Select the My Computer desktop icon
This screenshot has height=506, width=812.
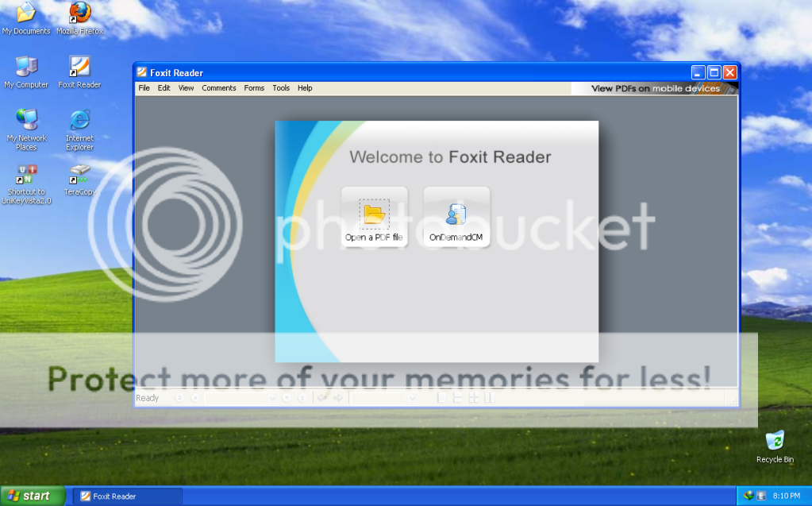26,72
